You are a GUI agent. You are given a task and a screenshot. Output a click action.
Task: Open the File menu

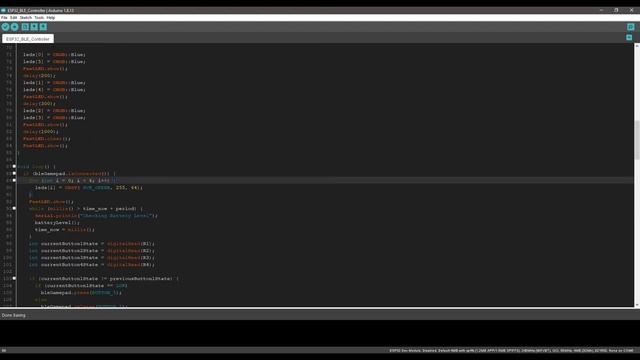point(4,18)
